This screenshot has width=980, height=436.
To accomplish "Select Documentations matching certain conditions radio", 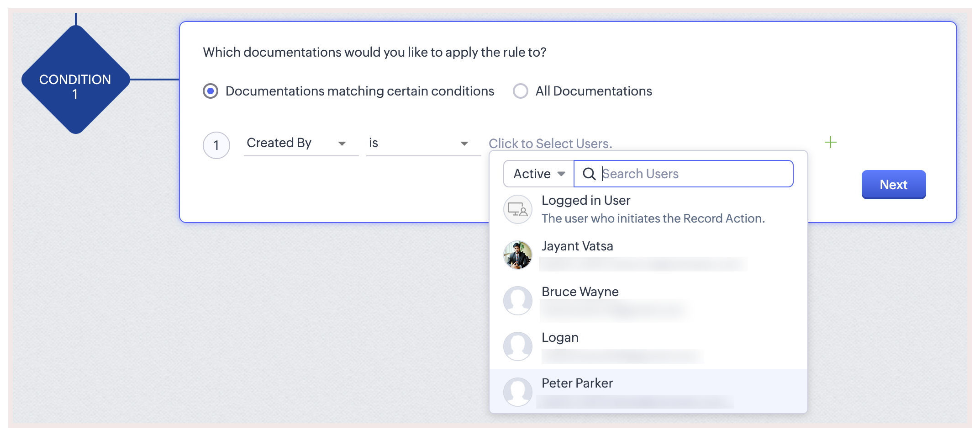I will coord(211,91).
